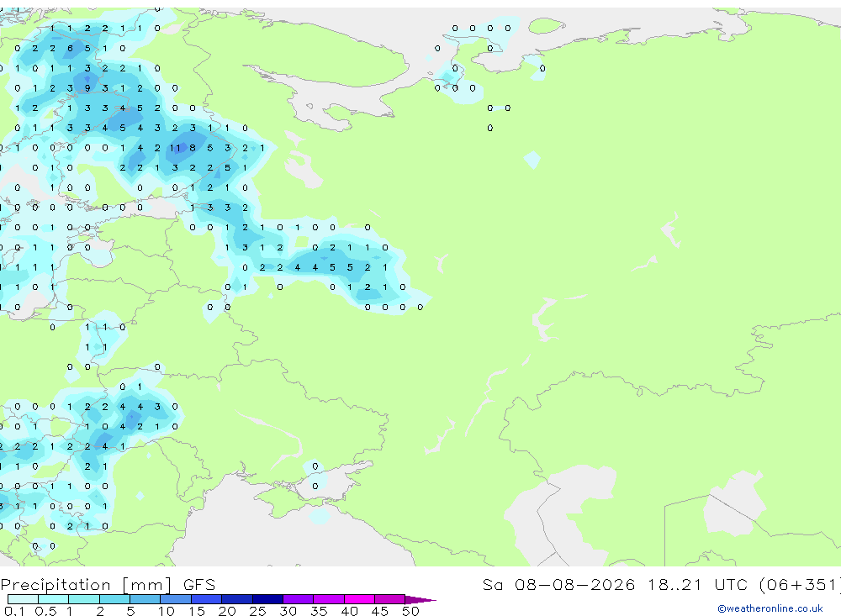841x616 pixels.
Task: Click the '50' legend scale label
Action: (410, 611)
